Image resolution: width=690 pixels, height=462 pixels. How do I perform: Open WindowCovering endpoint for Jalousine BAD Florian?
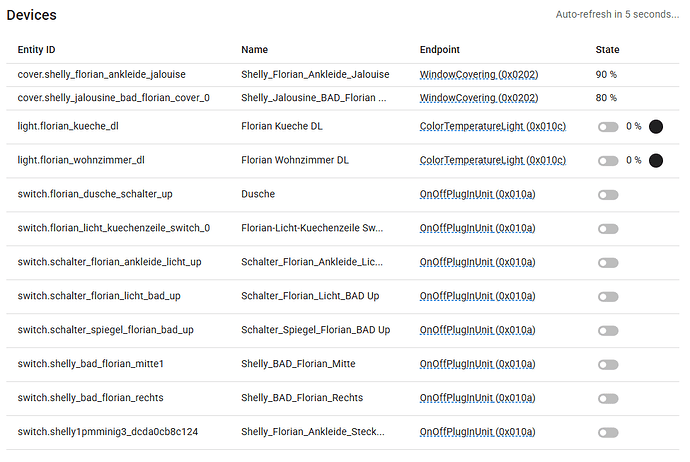tap(479, 98)
